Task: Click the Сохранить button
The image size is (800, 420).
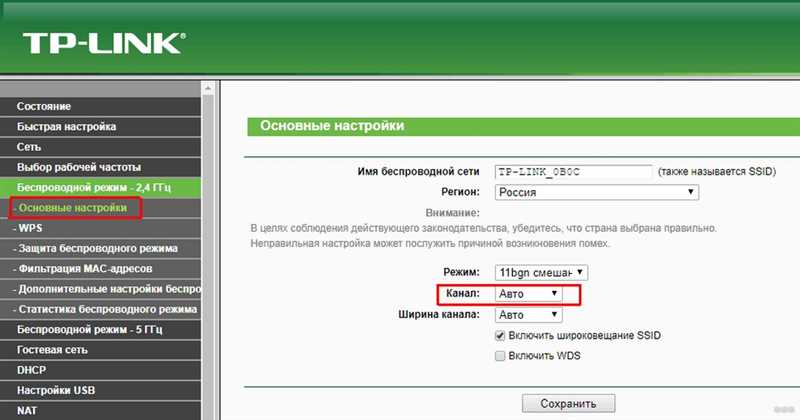Action: click(x=568, y=404)
